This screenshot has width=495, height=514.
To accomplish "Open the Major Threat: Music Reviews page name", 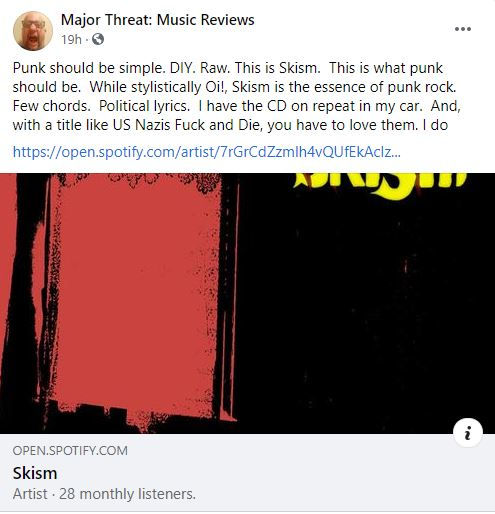I will click(158, 20).
